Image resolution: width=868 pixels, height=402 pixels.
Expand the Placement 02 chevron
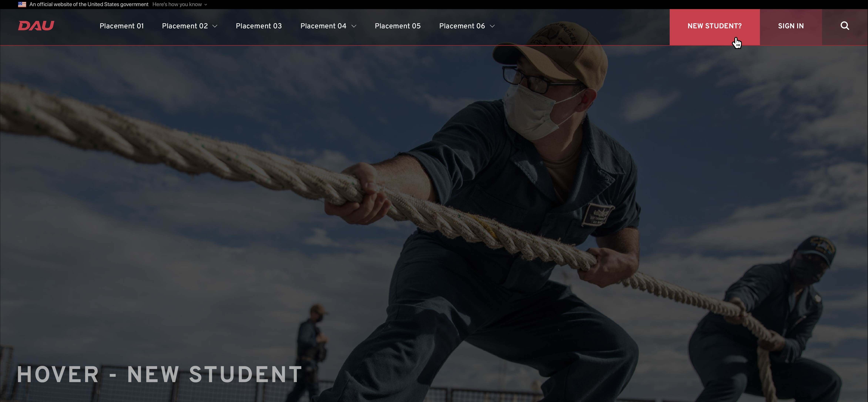click(215, 26)
